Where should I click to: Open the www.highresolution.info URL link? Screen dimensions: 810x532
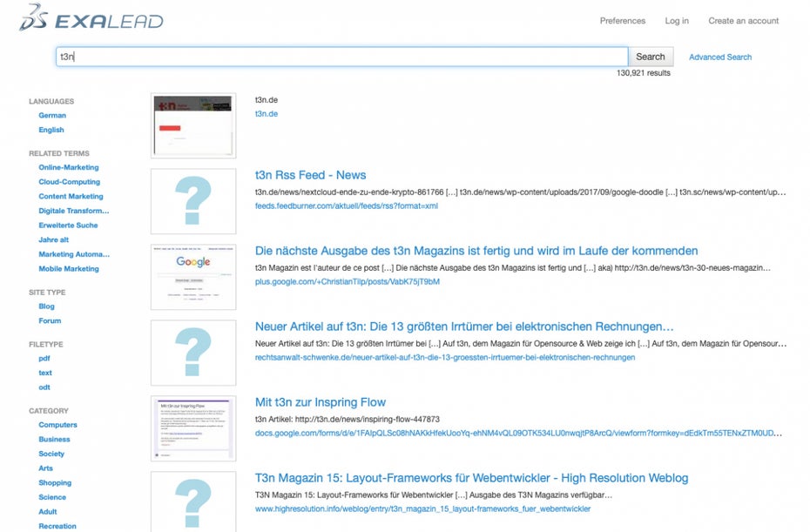click(422, 508)
